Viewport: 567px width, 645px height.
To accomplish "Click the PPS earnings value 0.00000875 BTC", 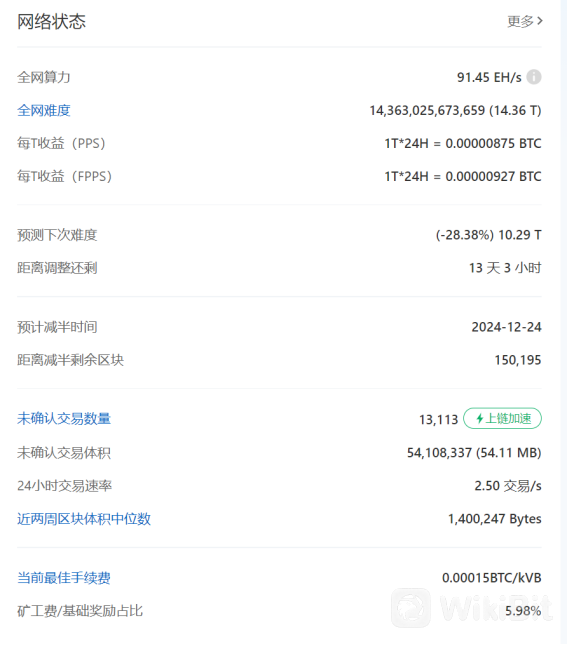I will point(493,144).
